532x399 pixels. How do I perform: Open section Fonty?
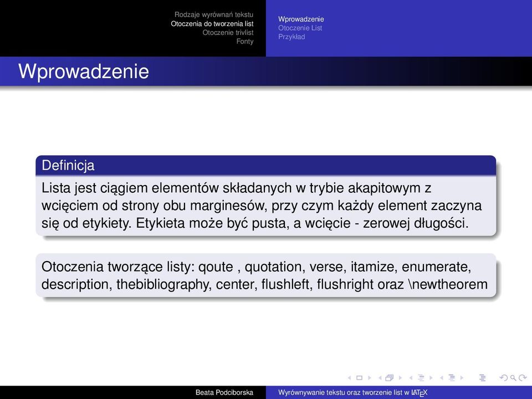click(245, 42)
